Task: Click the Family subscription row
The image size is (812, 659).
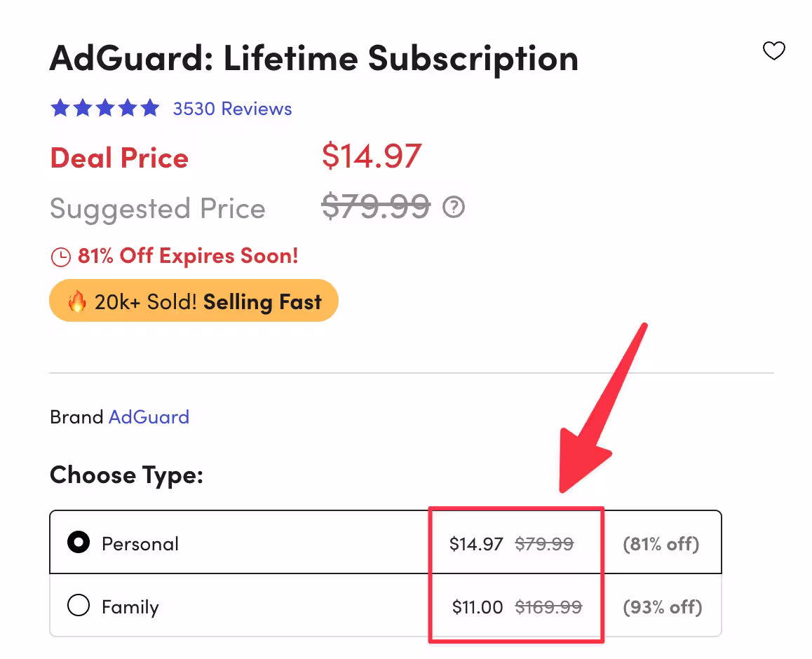Action: point(245,606)
